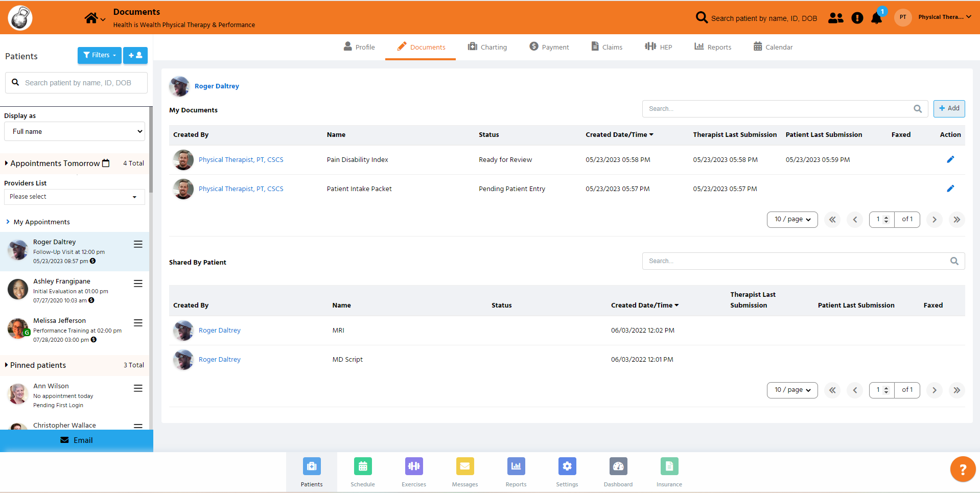Image resolution: width=980 pixels, height=493 pixels.
Task: Open the home icon menu
Action: [95, 18]
